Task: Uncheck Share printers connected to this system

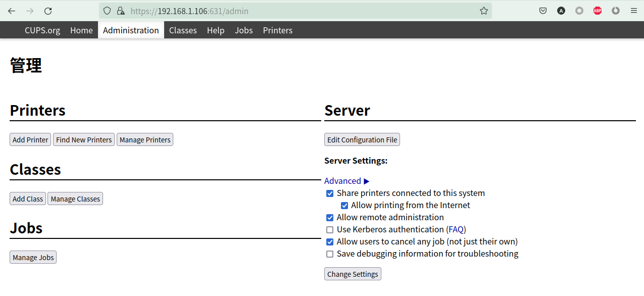Action: coord(330,193)
